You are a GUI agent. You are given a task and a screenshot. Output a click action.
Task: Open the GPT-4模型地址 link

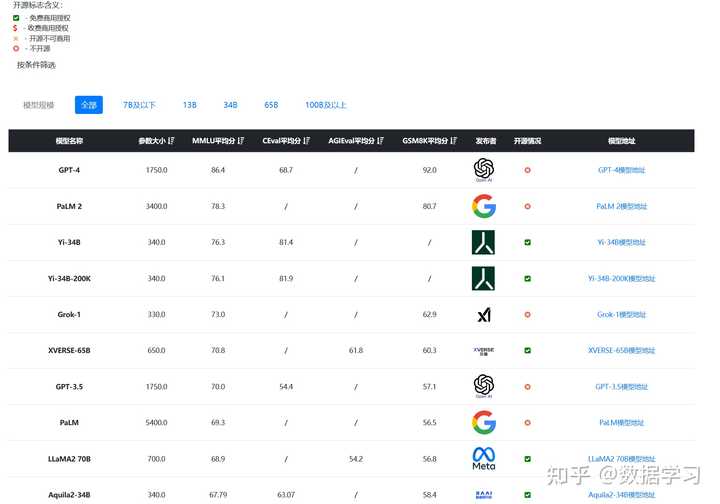(x=622, y=170)
